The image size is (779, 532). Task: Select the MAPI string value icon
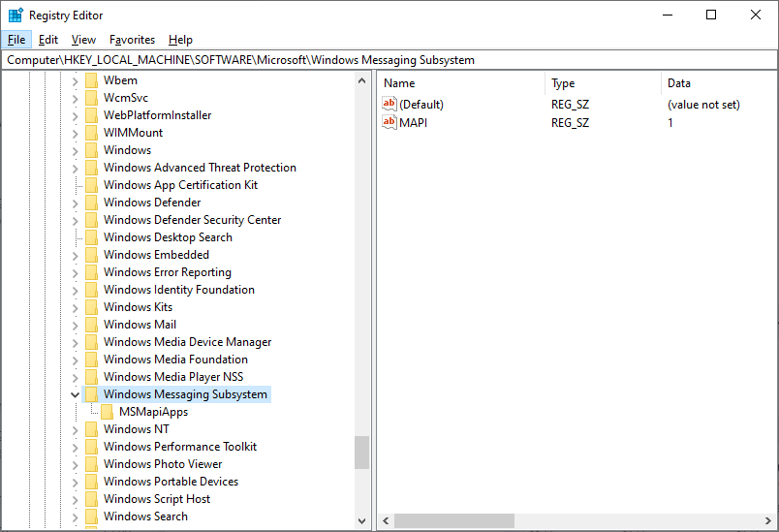pos(389,123)
